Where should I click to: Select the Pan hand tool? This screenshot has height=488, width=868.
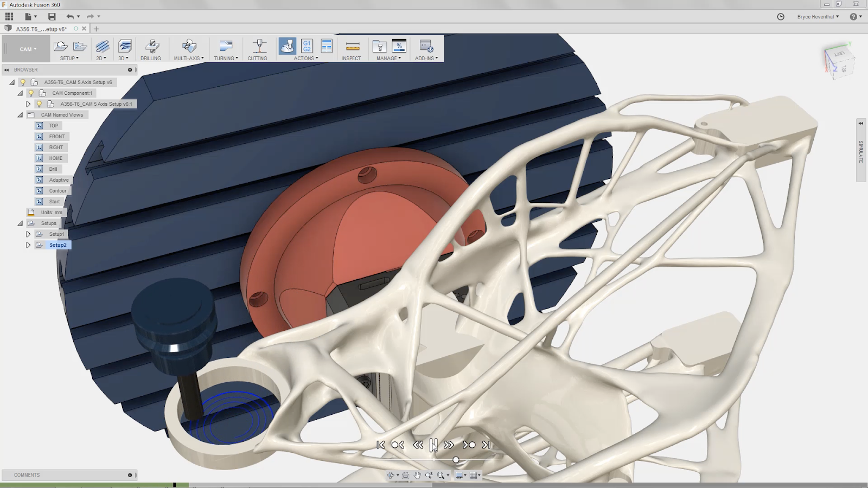pos(417,476)
